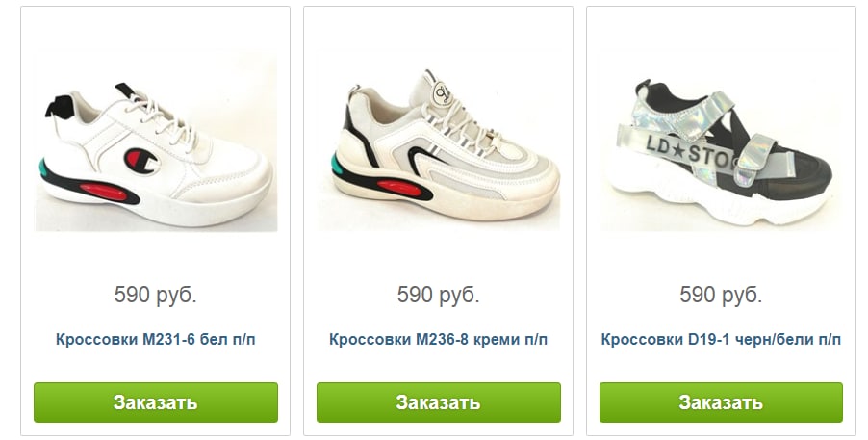Viewport: 868px width, 440px height.
Task: Click Заказать under the M236-8 sneakers
Action: pyautogui.click(x=439, y=402)
